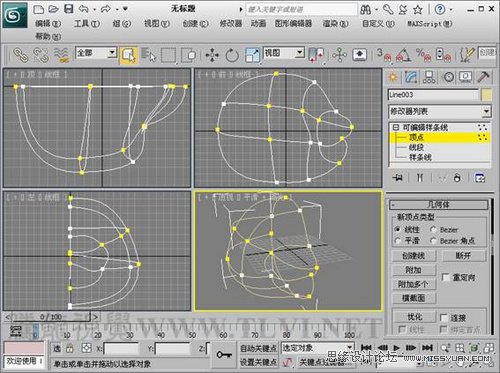Open the 工具(T) menu

pyautogui.click(x=87, y=23)
